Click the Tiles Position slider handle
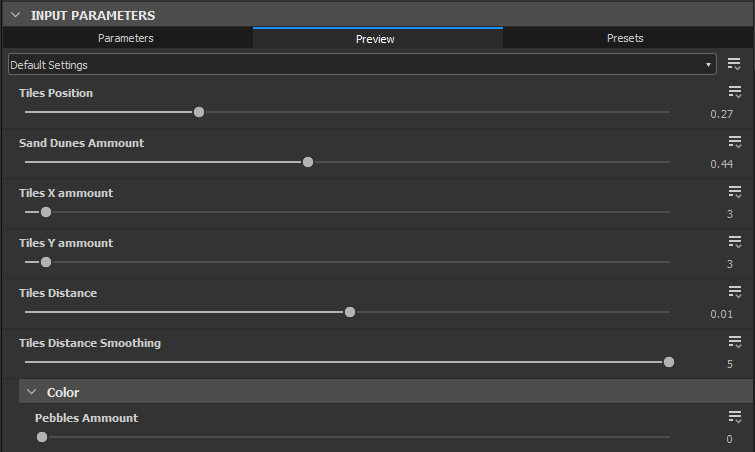 pyautogui.click(x=199, y=112)
